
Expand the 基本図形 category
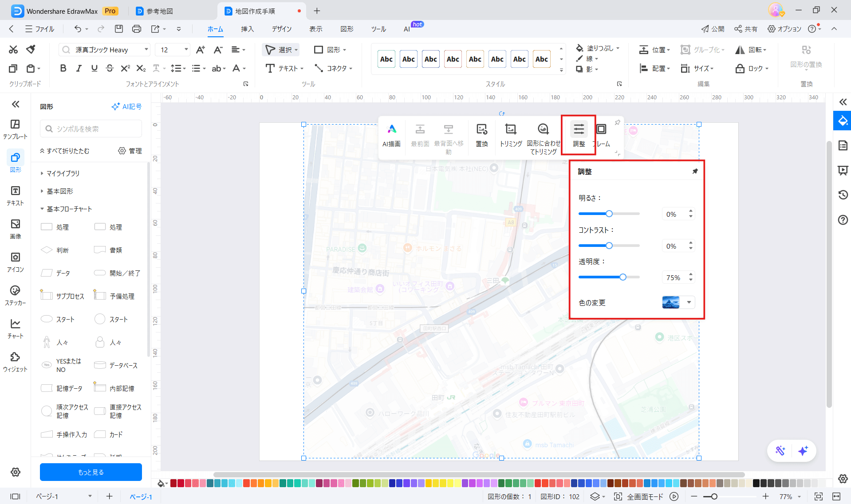point(60,191)
